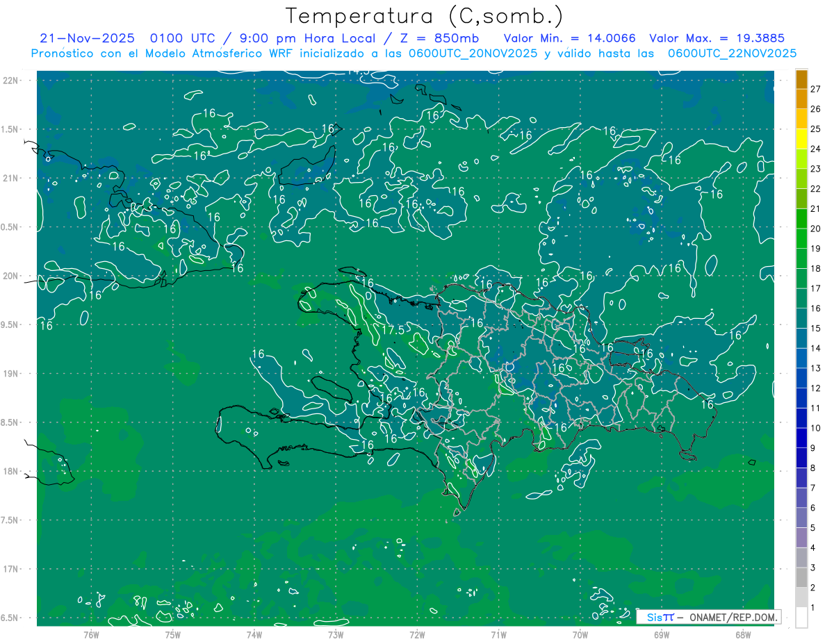Screen dimensions: 834x644
Task: Click colorbar scale number '18'
Action: [816, 269]
